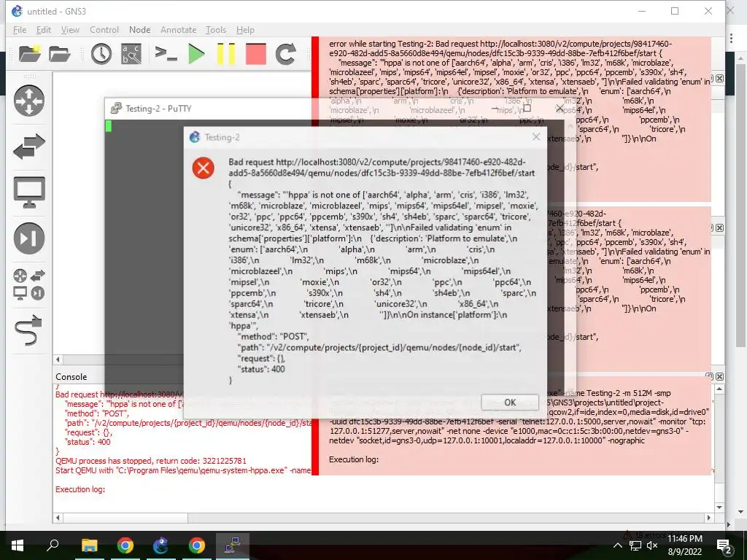Browse End devices monitor icon

click(29, 192)
